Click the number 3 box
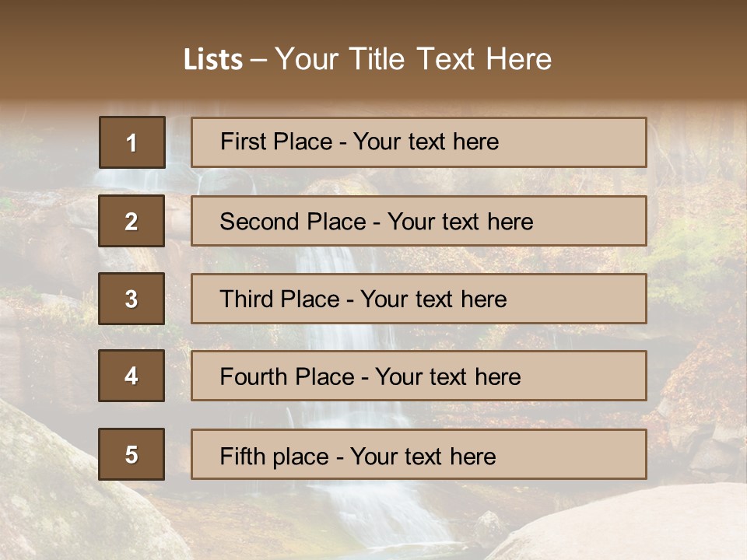Screen dimensions: 747x560 132,299
